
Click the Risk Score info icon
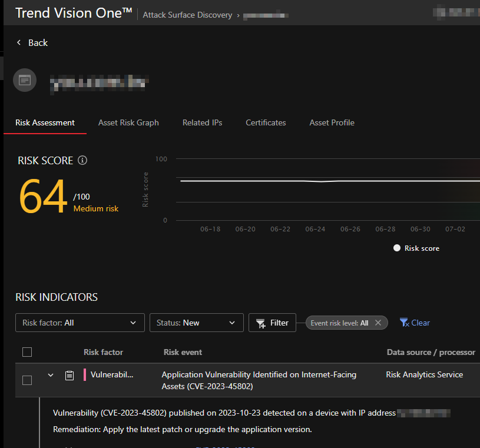point(82,160)
